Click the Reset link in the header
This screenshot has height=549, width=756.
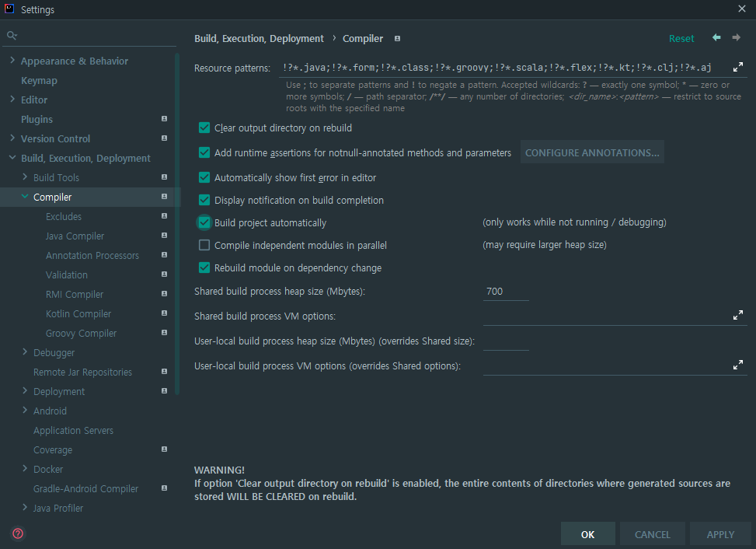tap(681, 37)
